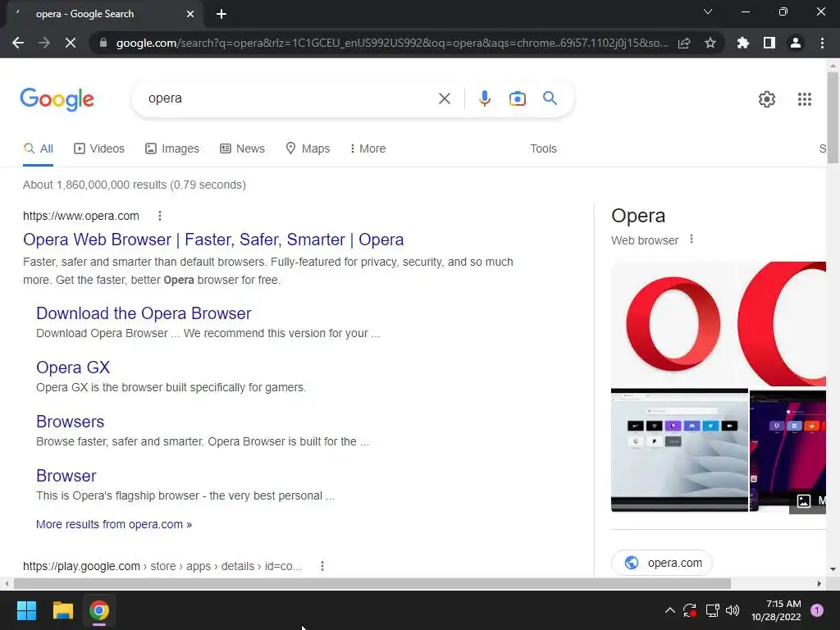Open Google apps grid
This screenshot has height=630, width=840.
point(804,99)
